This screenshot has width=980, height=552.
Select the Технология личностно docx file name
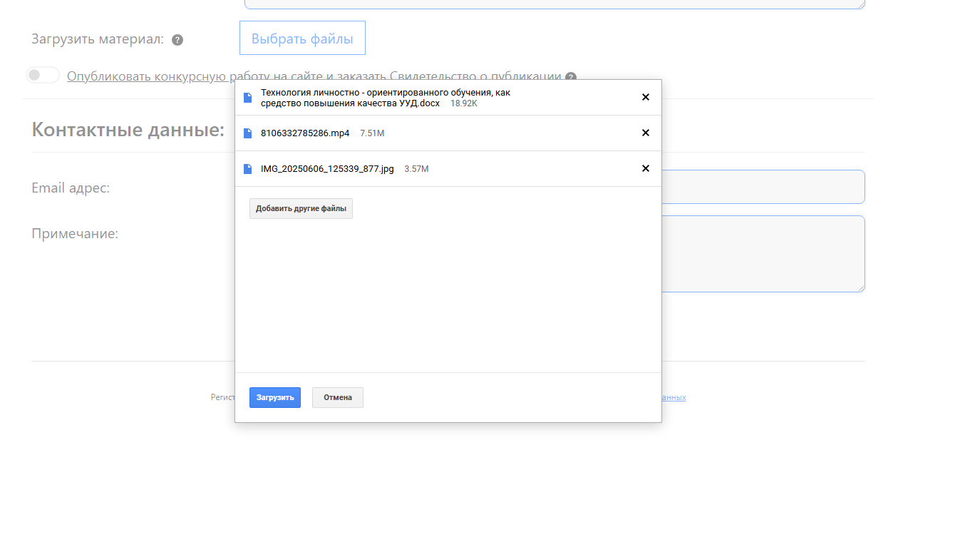tap(385, 98)
